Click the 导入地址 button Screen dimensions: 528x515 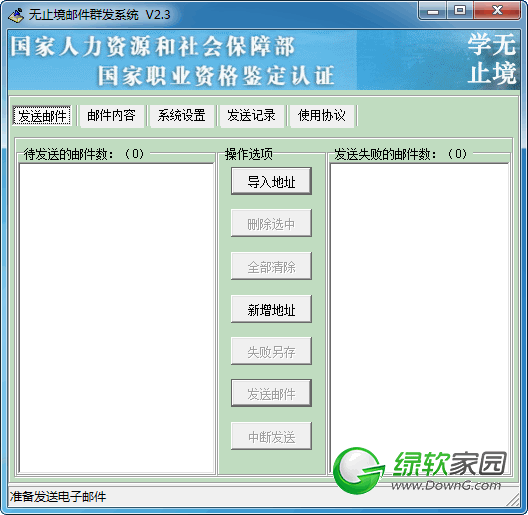(271, 181)
